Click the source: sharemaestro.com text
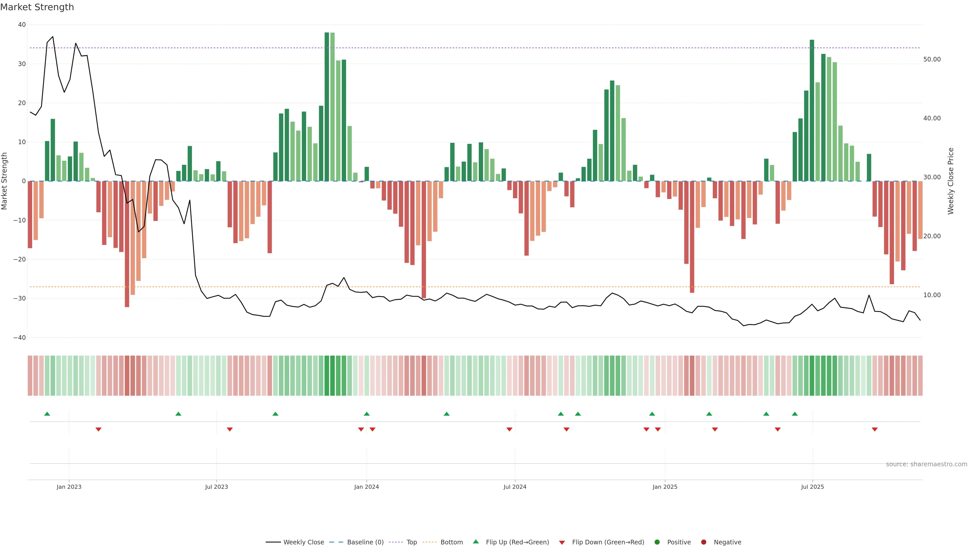This screenshot has width=980, height=551. click(926, 464)
